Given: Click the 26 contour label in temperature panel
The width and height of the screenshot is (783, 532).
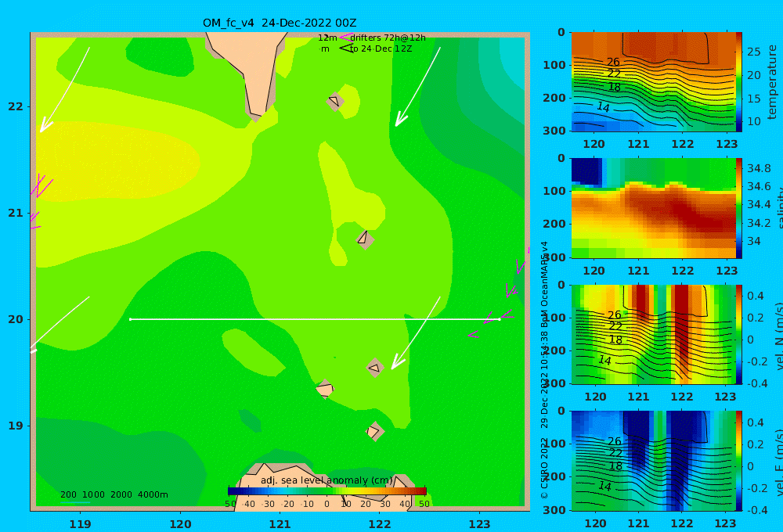Looking at the screenshot, I should click(x=613, y=62).
